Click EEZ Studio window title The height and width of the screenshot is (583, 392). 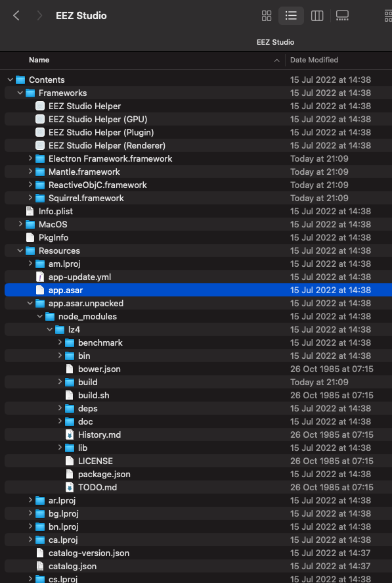point(81,16)
